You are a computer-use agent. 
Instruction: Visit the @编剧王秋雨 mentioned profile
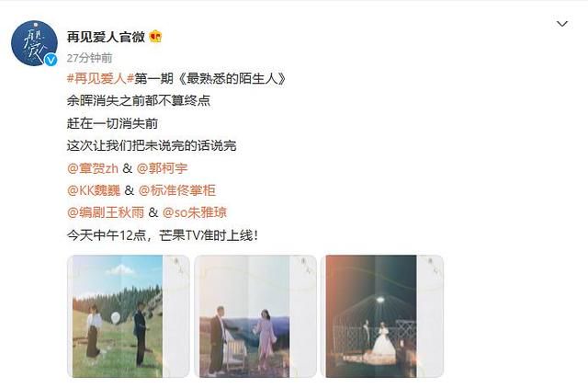(x=106, y=212)
